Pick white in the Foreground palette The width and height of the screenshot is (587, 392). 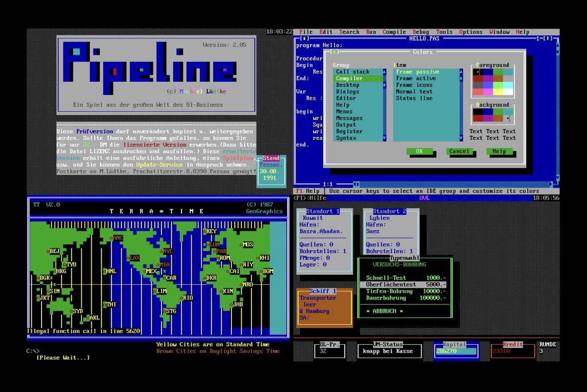(508, 91)
